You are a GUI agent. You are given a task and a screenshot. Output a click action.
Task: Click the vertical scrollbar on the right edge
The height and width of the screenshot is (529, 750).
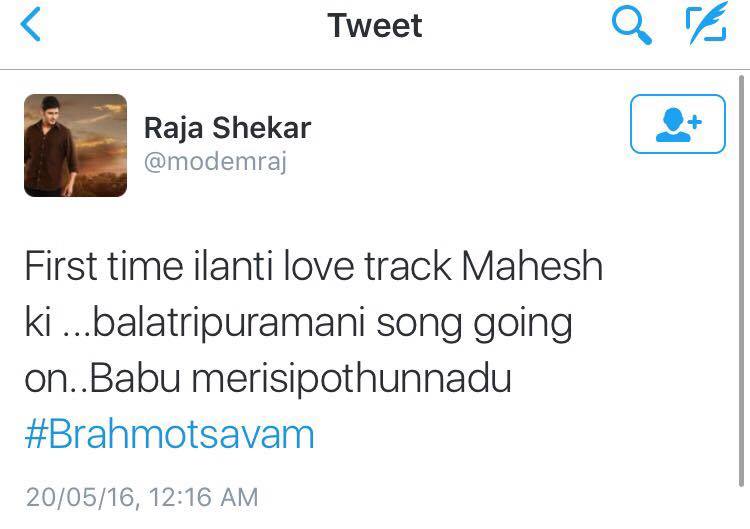[x=741, y=281]
